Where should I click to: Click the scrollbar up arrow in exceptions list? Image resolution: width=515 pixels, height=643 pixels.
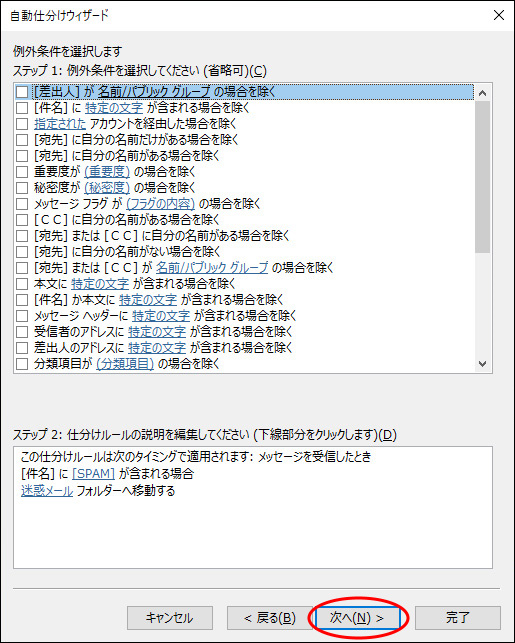(483, 93)
